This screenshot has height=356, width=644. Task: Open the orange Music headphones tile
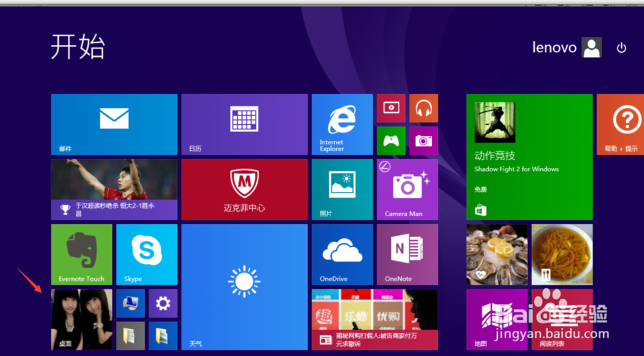424,108
